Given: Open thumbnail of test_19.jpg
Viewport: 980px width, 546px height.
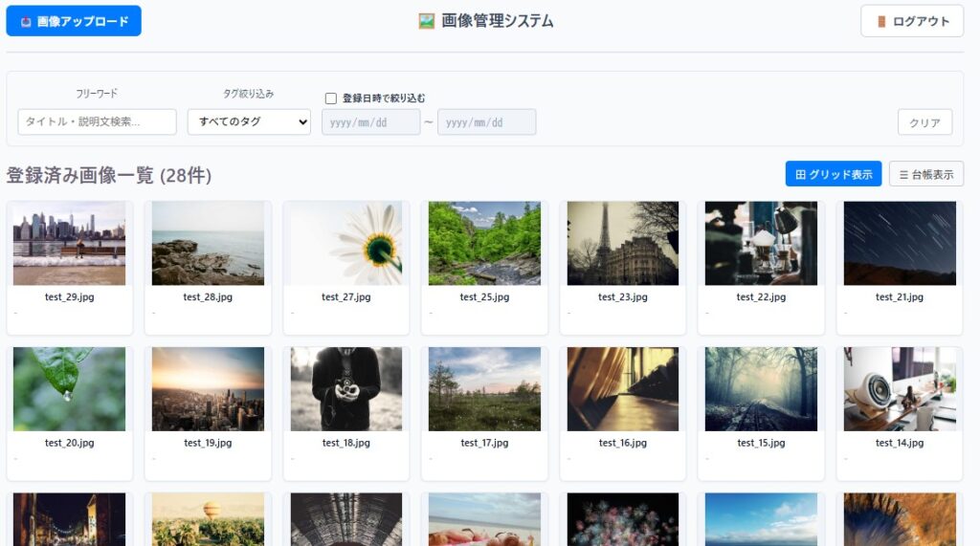Looking at the screenshot, I should [x=208, y=389].
